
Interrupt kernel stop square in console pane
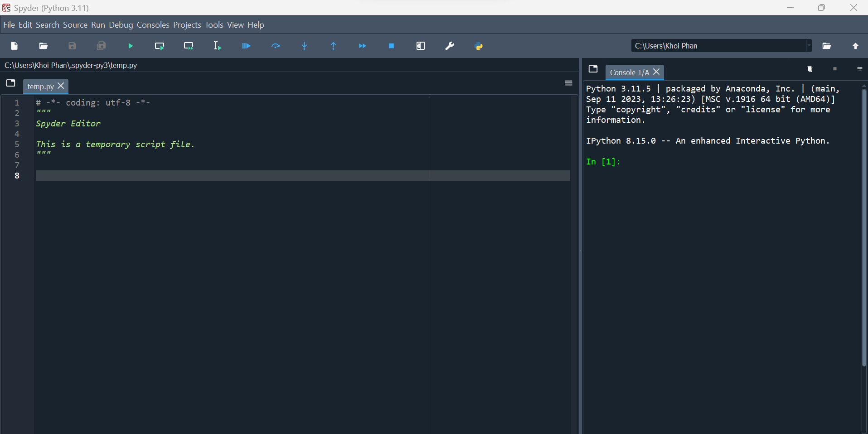click(835, 69)
